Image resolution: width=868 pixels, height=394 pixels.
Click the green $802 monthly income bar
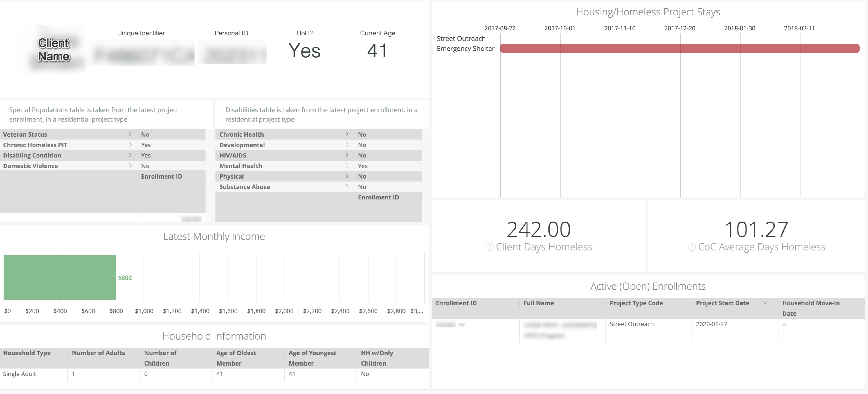pos(60,277)
